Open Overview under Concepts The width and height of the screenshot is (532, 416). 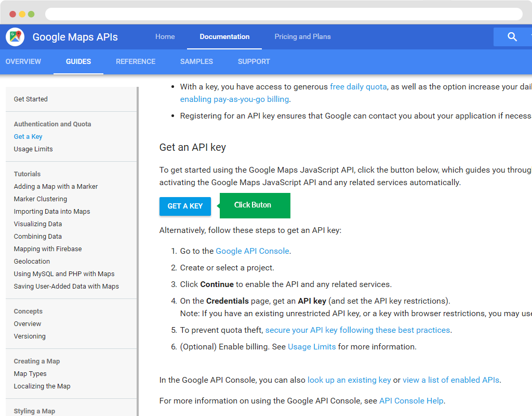(x=28, y=323)
